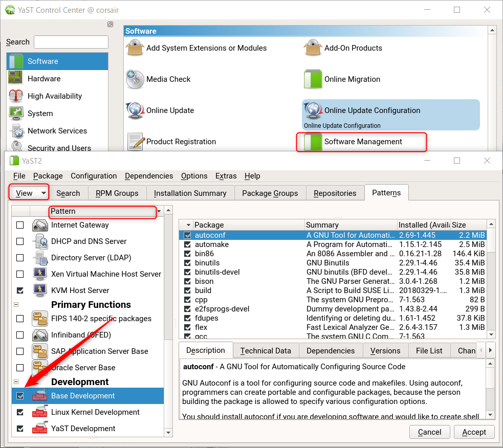503x448 pixels.
Task: Click YaST Development pattern icon
Action: click(40, 429)
